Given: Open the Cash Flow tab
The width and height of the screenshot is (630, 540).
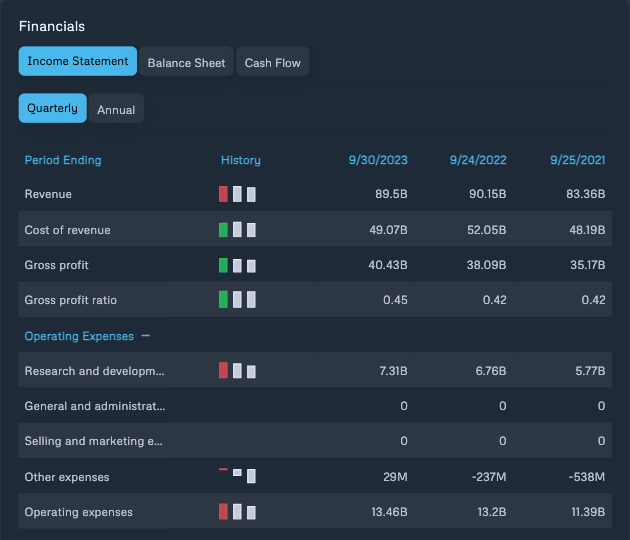Looking at the screenshot, I should 272,62.
